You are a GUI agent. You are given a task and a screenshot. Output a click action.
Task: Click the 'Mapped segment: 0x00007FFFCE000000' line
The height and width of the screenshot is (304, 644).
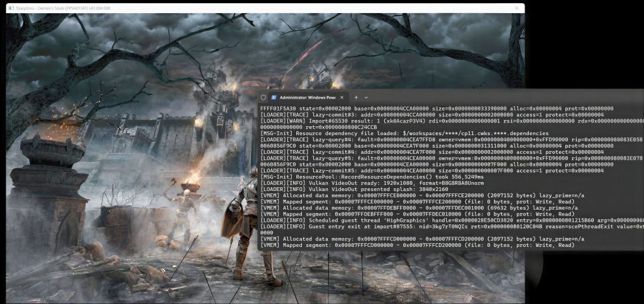pos(418,202)
